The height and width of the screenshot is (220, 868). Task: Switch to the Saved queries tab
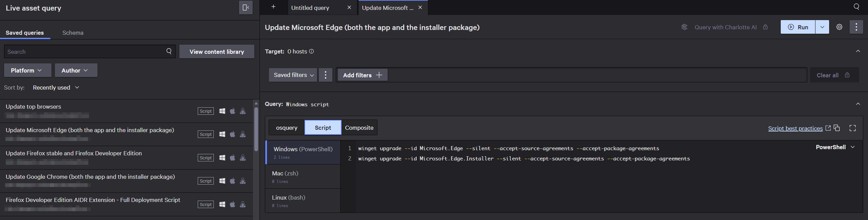coord(25,33)
